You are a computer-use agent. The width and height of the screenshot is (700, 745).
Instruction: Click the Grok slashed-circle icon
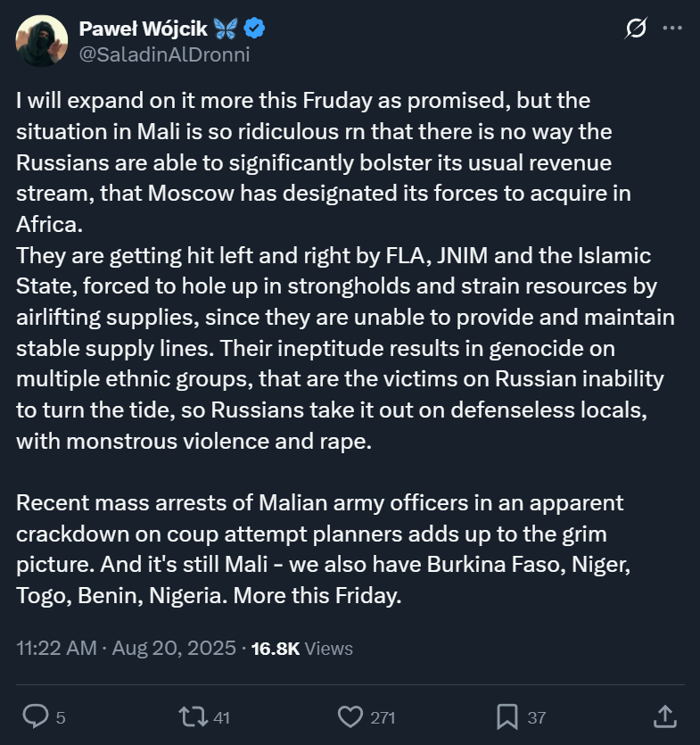pos(636,29)
